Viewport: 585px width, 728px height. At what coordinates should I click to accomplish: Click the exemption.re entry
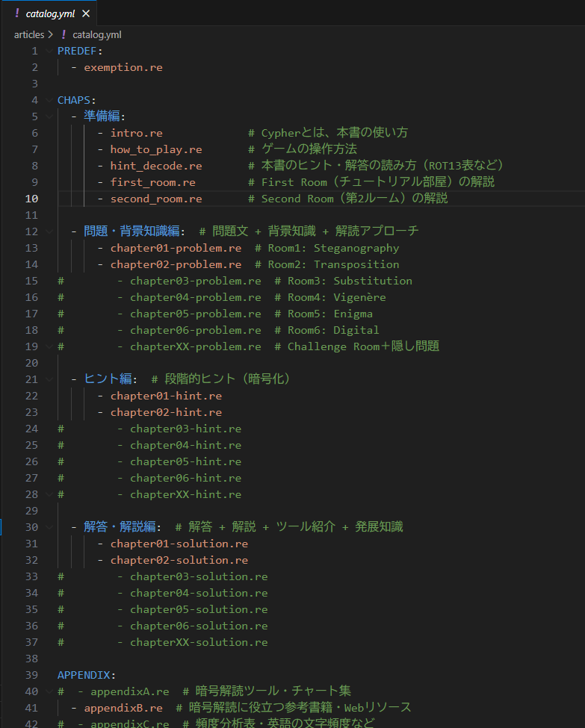click(123, 67)
